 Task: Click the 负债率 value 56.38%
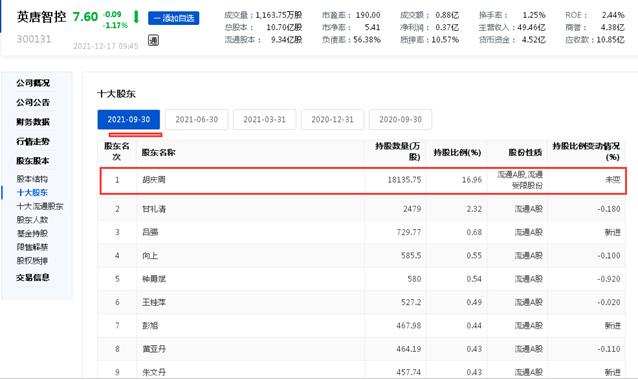click(367, 40)
